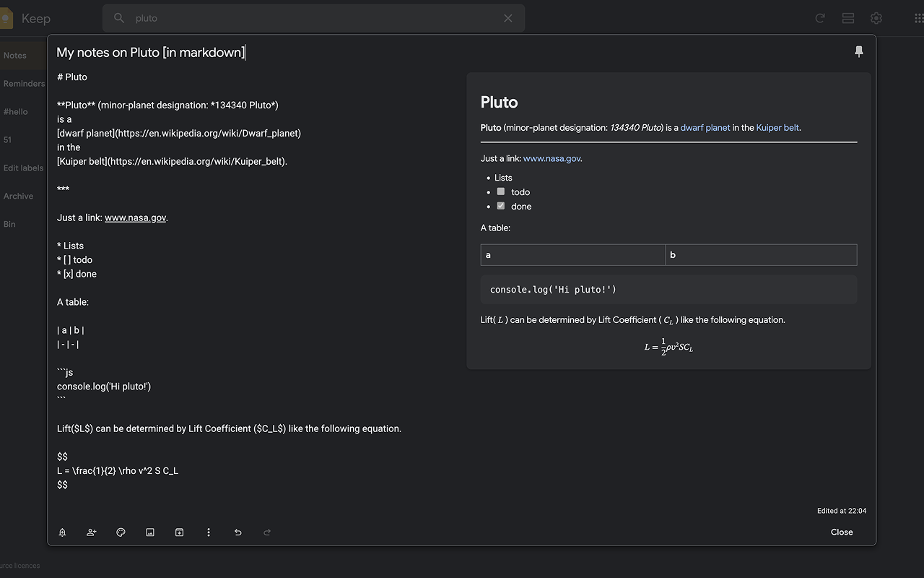924x578 pixels.
Task: Click the search magnifier icon
Action: click(x=119, y=18)
